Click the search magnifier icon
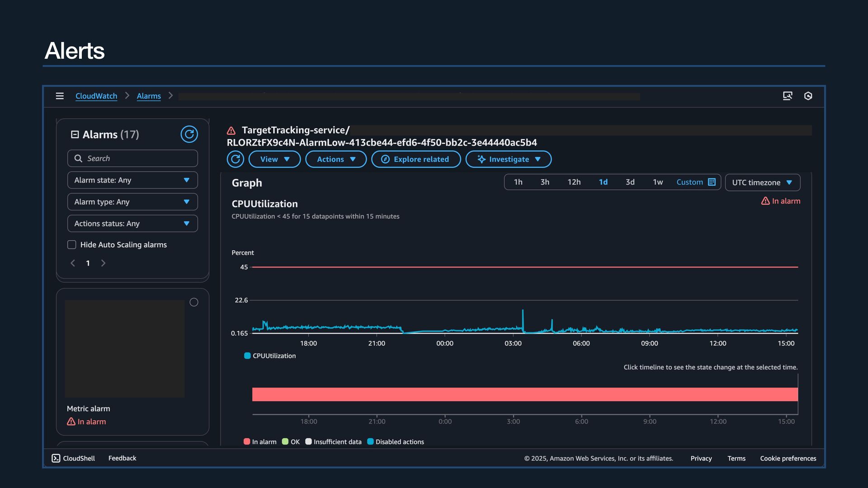Image resolution: width=868 pixels, height=488 pixels. pos(78,159)
